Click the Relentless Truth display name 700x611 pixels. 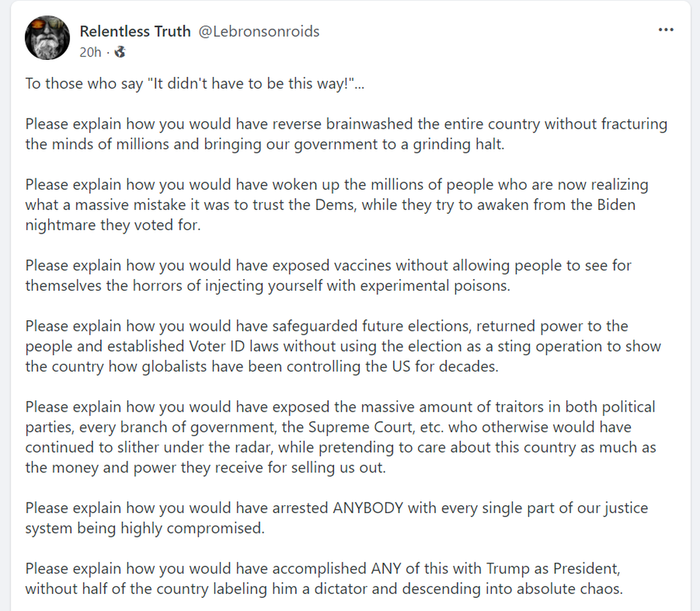click(135, 31)
